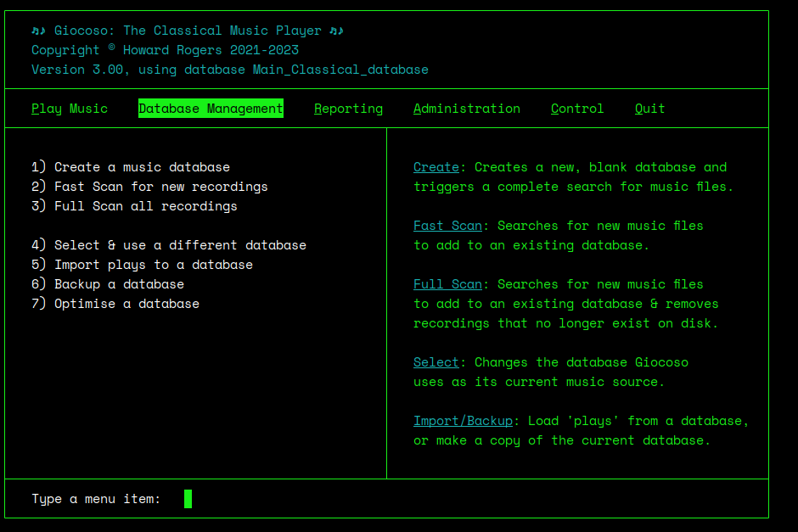Click the 'Type a menu item' input field

[188, 499]
